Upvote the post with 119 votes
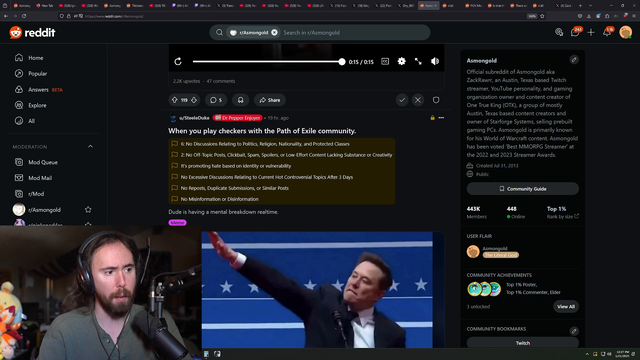 175,100
